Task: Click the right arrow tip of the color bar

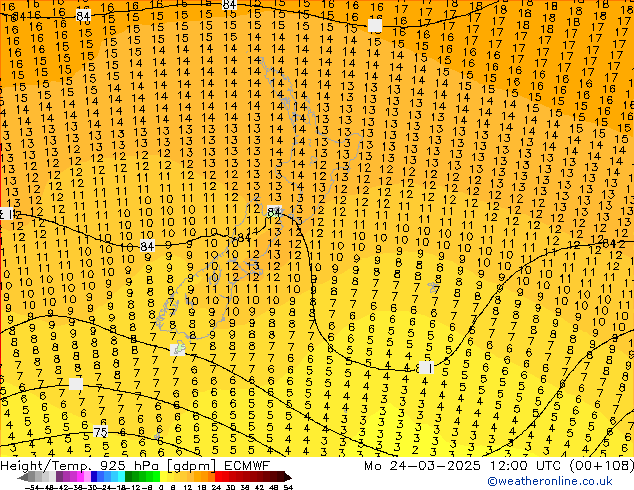Action: (290, 477)
